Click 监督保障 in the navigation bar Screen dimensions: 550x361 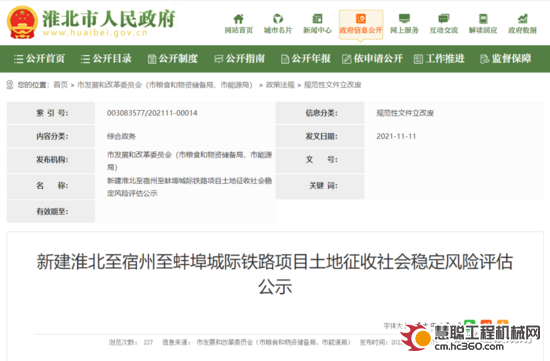505,59
